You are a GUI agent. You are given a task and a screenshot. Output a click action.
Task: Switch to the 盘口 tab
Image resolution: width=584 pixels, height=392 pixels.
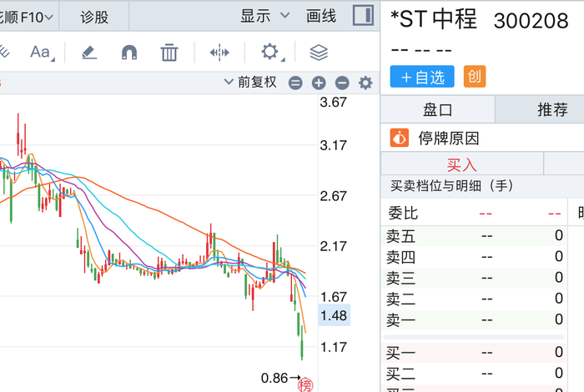(437, 109)
